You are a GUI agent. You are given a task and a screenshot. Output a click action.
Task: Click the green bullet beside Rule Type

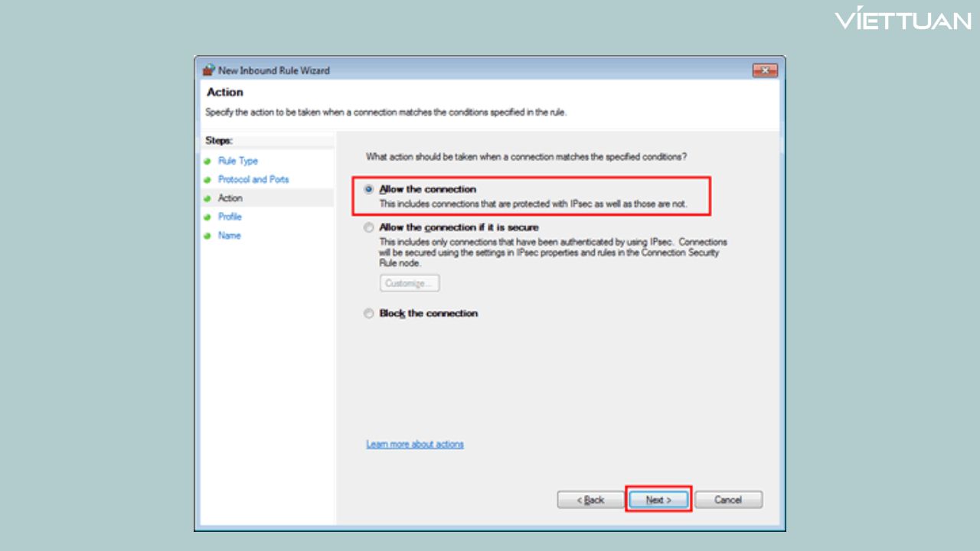(x=207, y=161)
